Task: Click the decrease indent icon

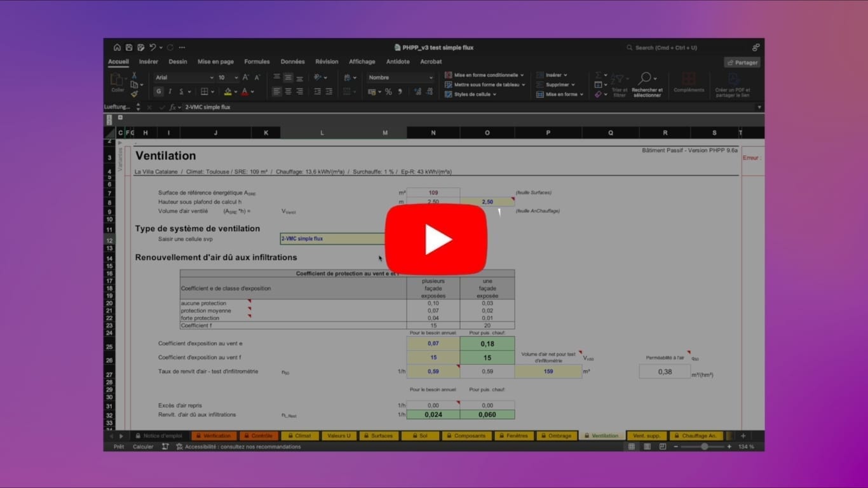Action: pos(317,91)
